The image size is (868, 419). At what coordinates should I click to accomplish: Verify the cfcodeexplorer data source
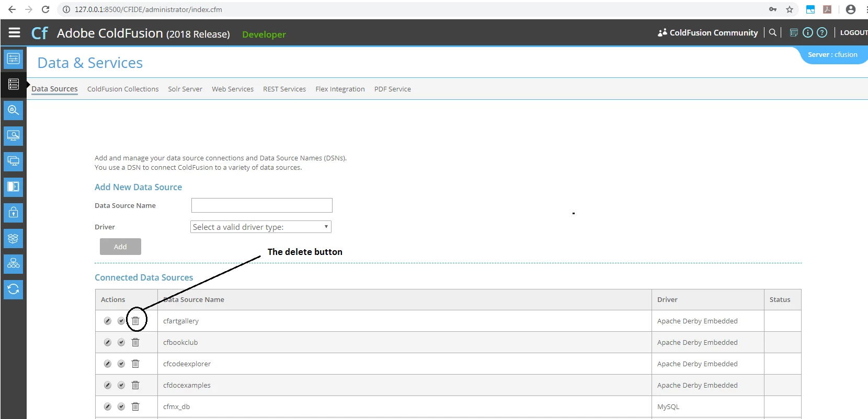(121, 364)
